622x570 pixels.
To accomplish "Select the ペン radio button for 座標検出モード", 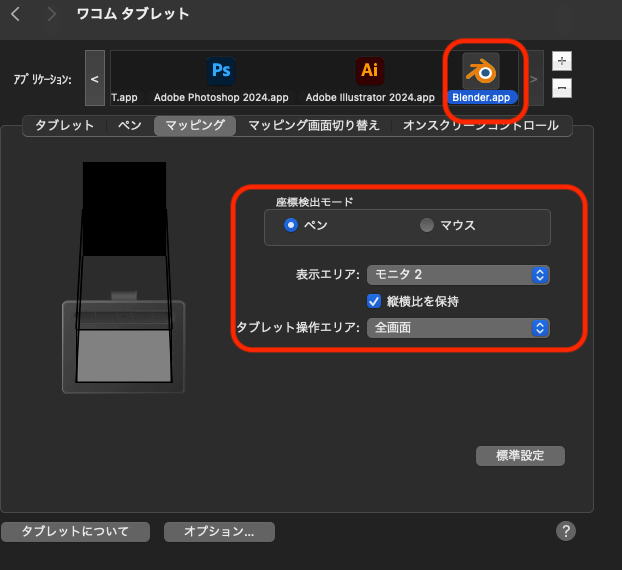I will 291,225.
